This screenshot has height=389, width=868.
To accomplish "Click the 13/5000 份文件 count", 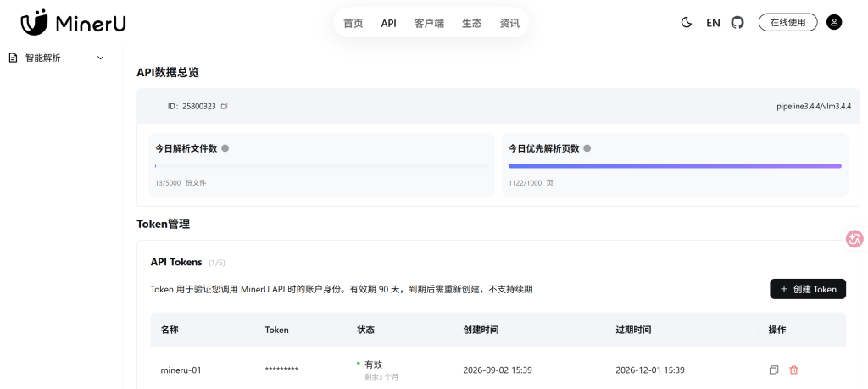I will 181,182.
